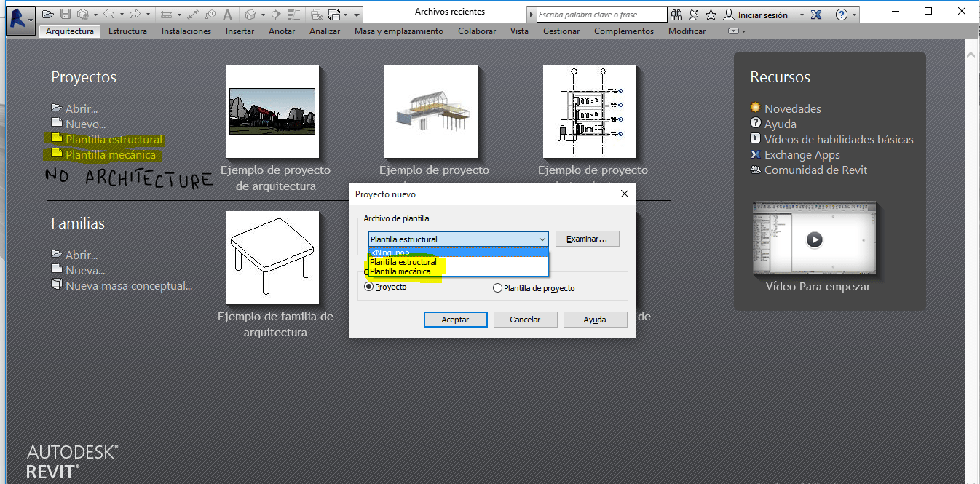Open the Gestionar ribbon tab

[561, 31]
